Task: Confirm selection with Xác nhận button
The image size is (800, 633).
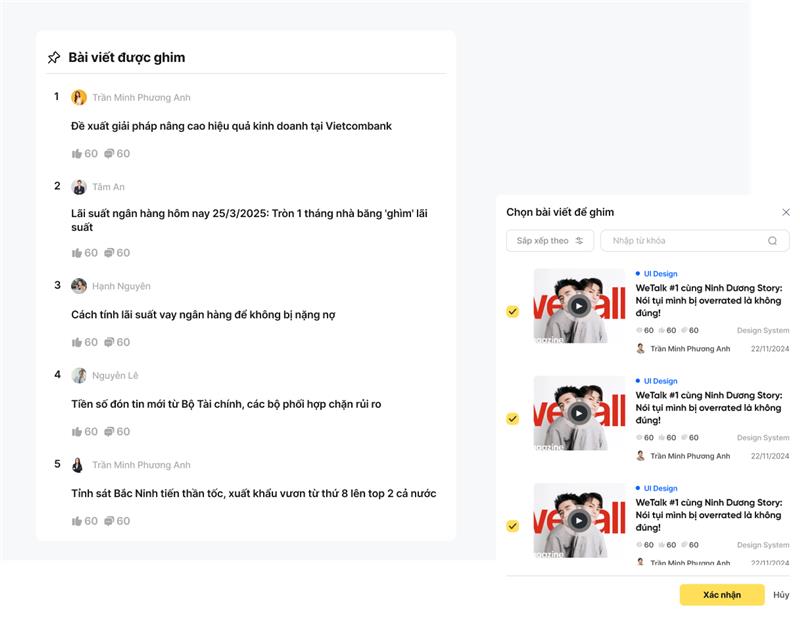Action: coord(722,595)
